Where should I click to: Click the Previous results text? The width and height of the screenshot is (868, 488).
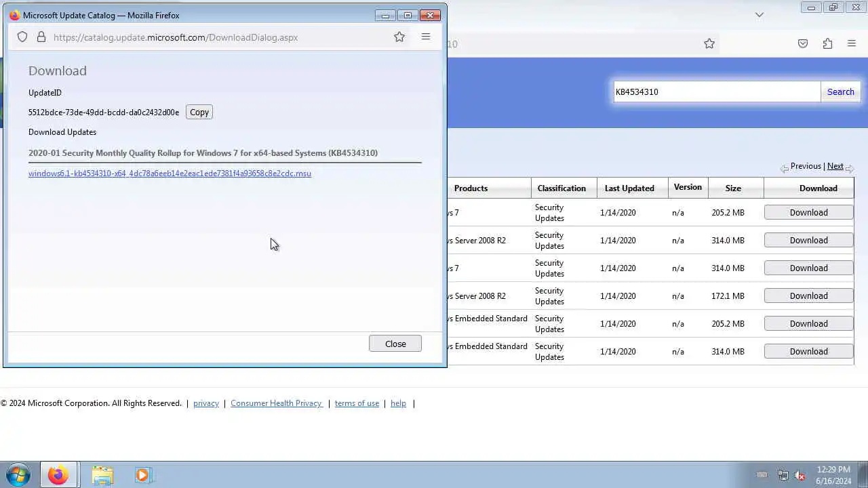(806, 166)
